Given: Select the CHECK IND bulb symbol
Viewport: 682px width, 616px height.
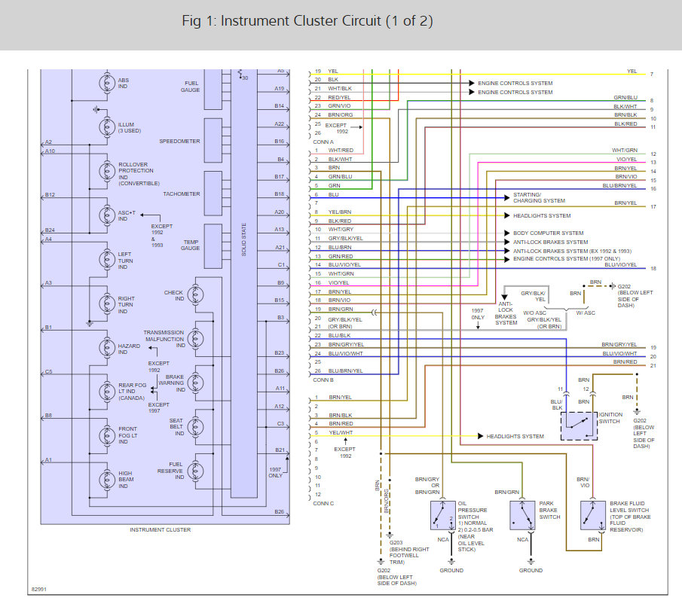Looking at the screenshot, I should tap(195, 294).
